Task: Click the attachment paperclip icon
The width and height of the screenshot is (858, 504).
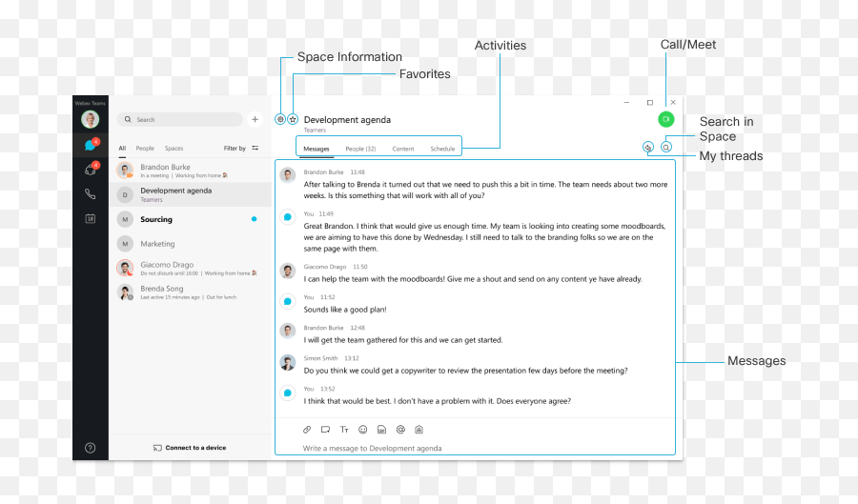Action: (x=307, y=430)
